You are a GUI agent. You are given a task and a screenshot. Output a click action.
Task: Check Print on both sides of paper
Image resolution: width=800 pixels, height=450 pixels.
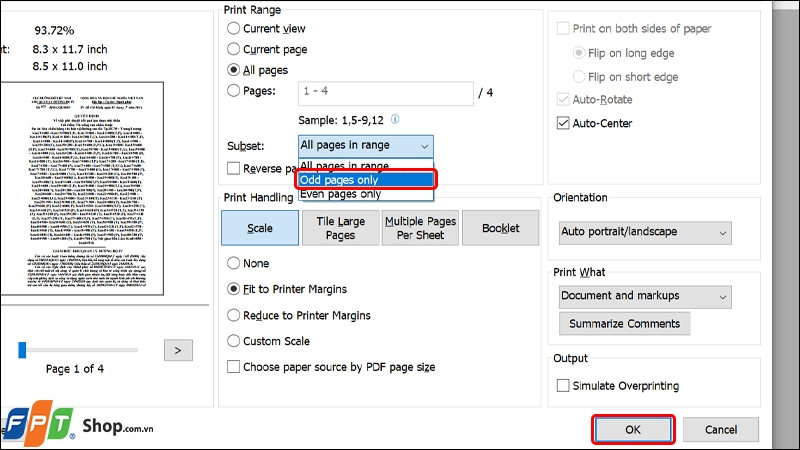click(x=563, y=29)
